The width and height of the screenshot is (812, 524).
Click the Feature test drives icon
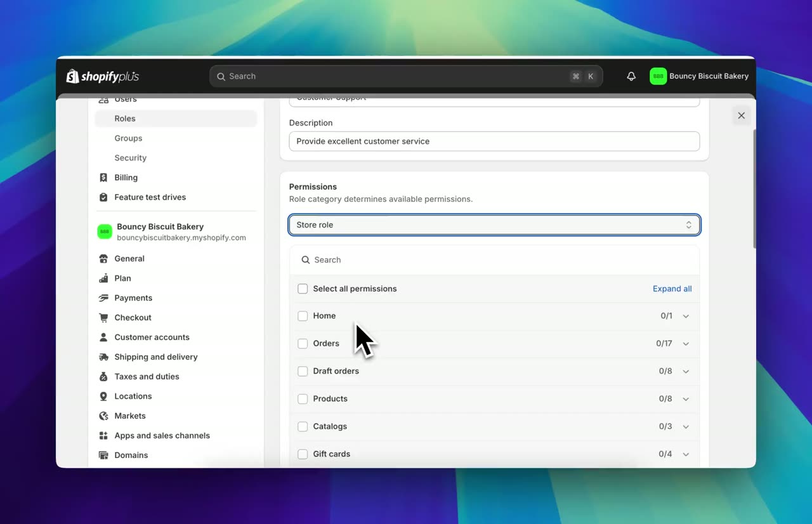(103, 197)
